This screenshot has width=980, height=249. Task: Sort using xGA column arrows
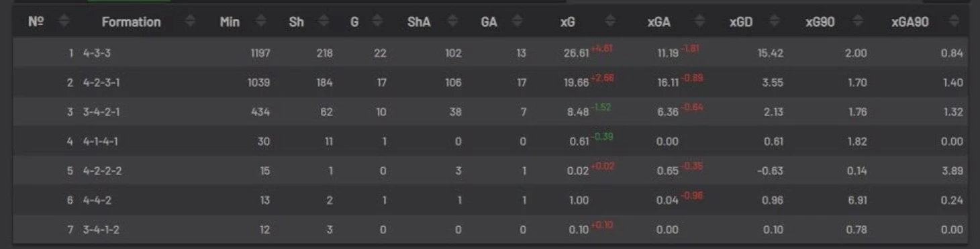[x=699, y=21]
